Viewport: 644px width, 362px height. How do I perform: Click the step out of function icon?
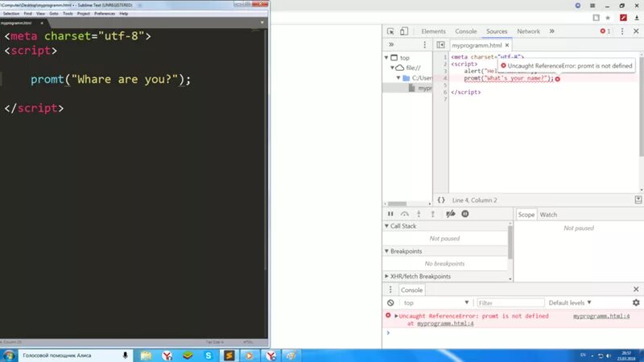point(432,214)
